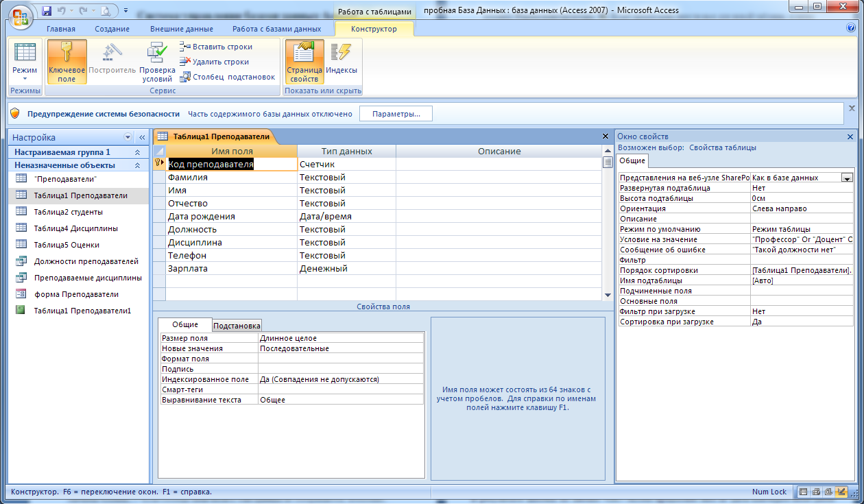Click the Фамилия field name cell
The image size is (864, 504).
click(232, 177)
